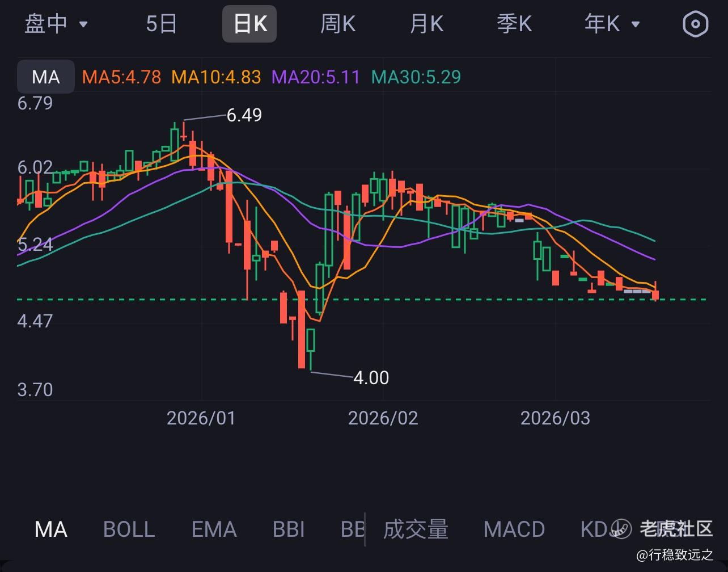Click the 2026/02 date axis label
728x572 pixels.
pos(383,418)
